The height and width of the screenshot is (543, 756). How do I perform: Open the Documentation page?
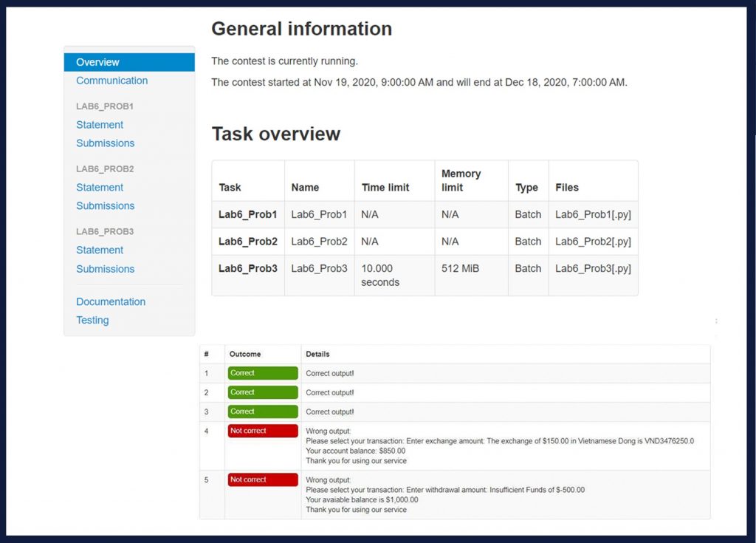click(111, 301)
